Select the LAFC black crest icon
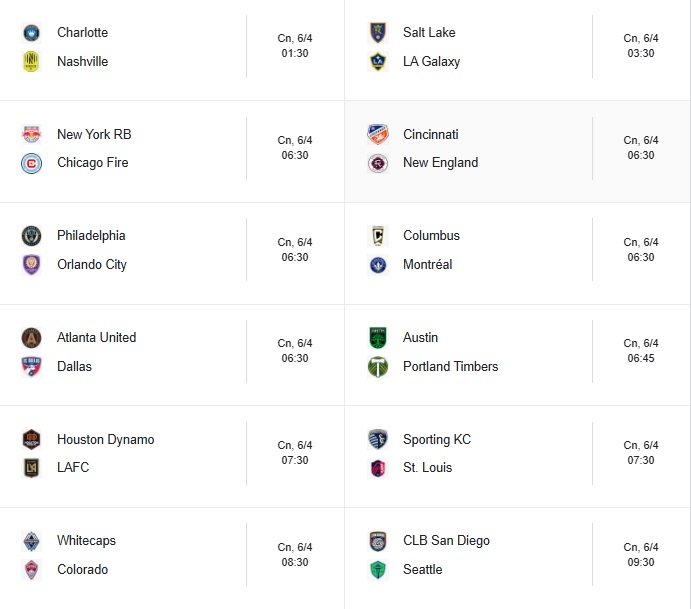The image size is (691, 609). tap(31, 468)
